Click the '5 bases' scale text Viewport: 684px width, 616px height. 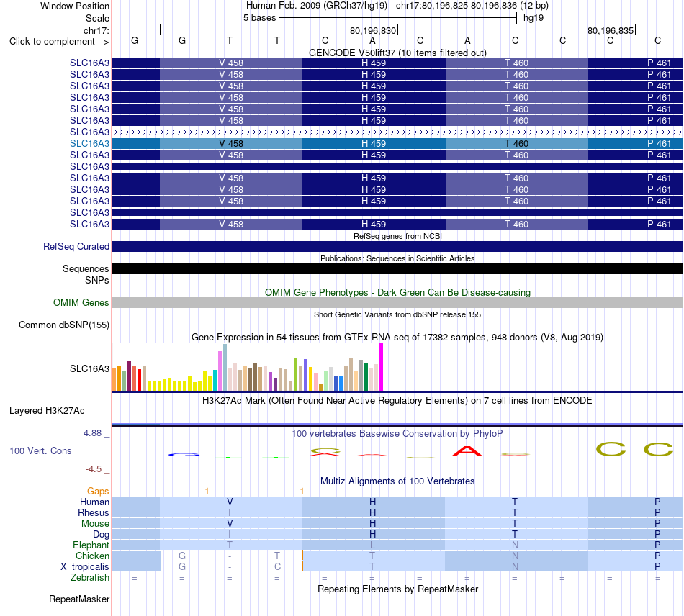pyautogui.click(x=259, y=18)
